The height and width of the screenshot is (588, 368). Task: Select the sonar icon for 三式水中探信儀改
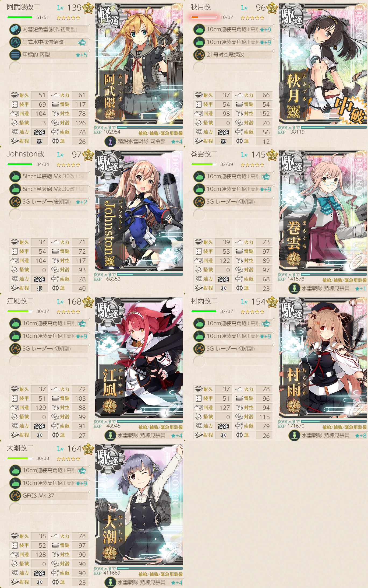click(x=15, y=42)
